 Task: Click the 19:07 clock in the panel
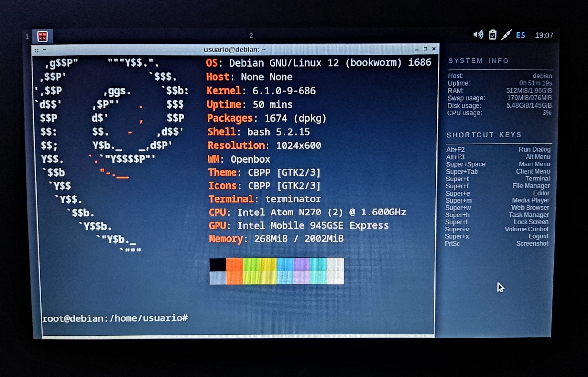tap(544, 35)
